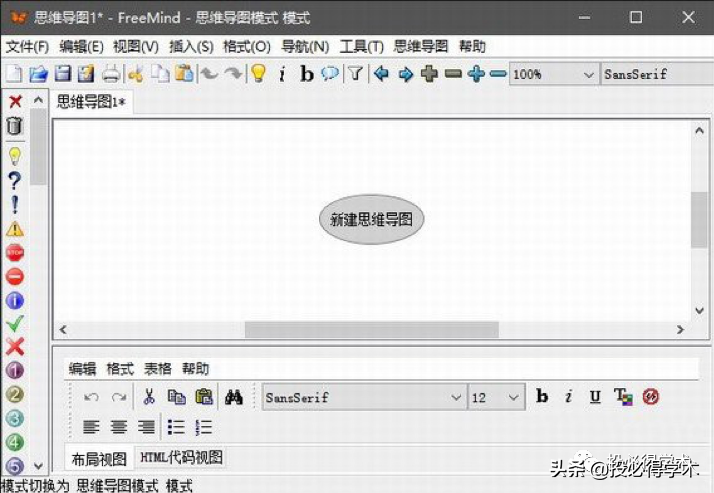The height and width of the screenshot is (493, 714).
Task: Click the blue plus icon
Action: [476, 73]
